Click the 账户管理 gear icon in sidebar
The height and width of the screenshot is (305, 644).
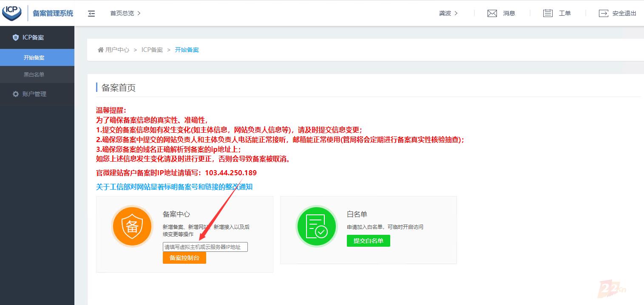click(x=16, y=94)
